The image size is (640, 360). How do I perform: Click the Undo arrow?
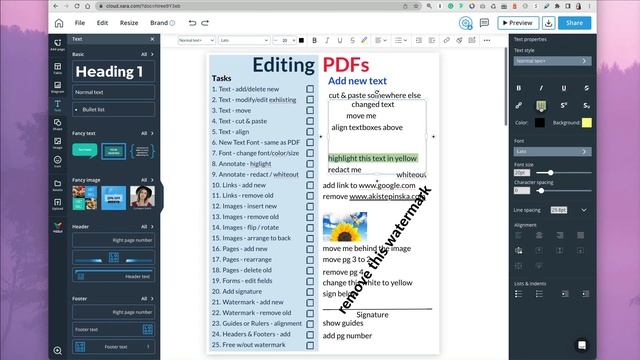[192, 23]
